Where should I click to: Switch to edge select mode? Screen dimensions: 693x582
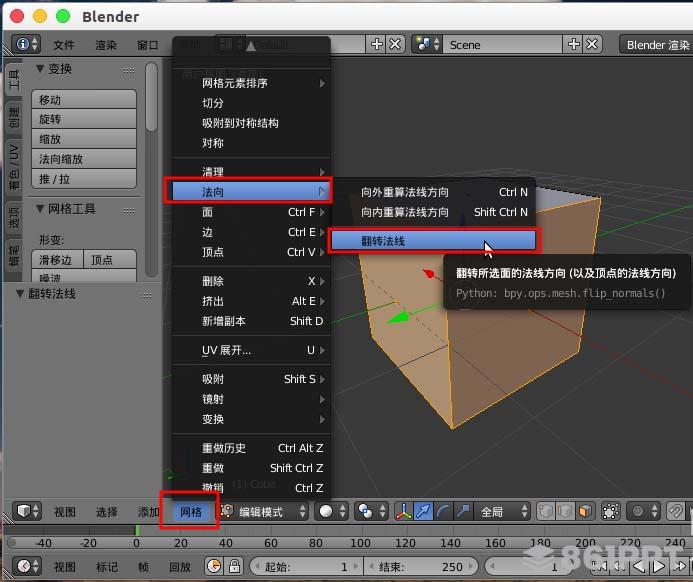pos(565,512)
